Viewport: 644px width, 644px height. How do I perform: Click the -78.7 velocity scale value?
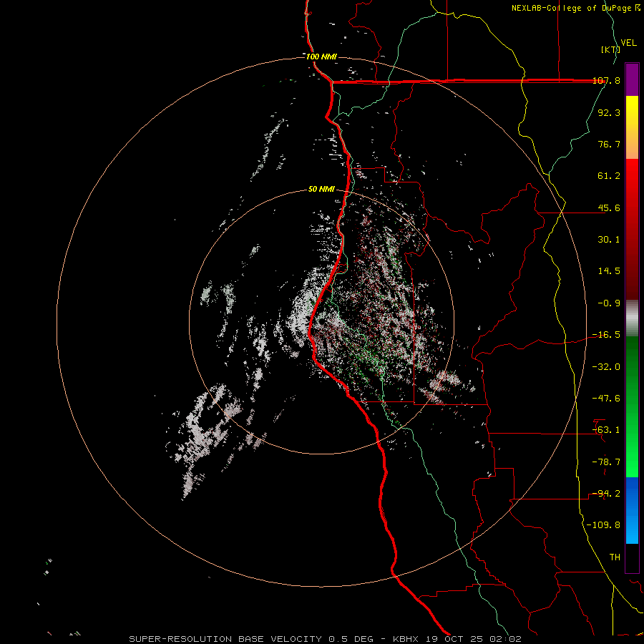click(x=606, y=462)
